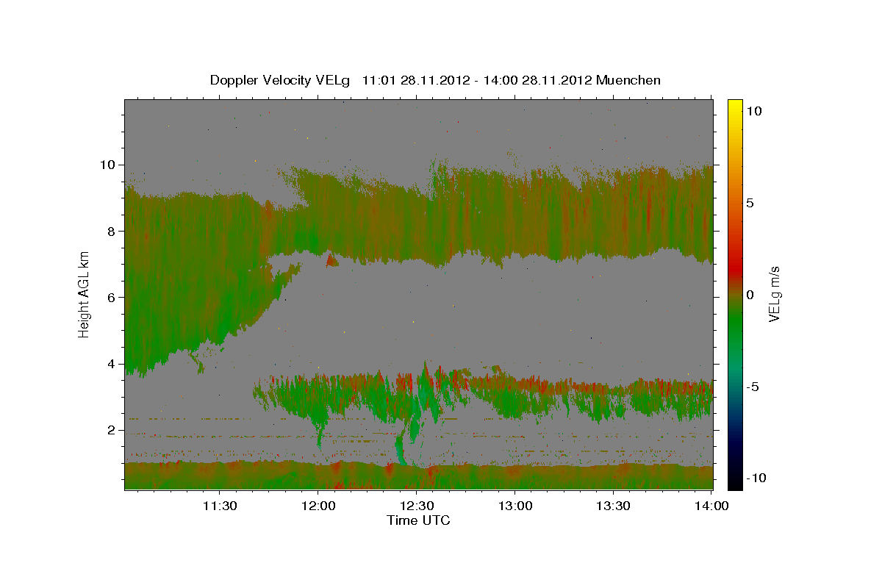This screenshot has width=882, height=588.
Task: Click the 12:00 time tick label
Action: click(318, 506)
